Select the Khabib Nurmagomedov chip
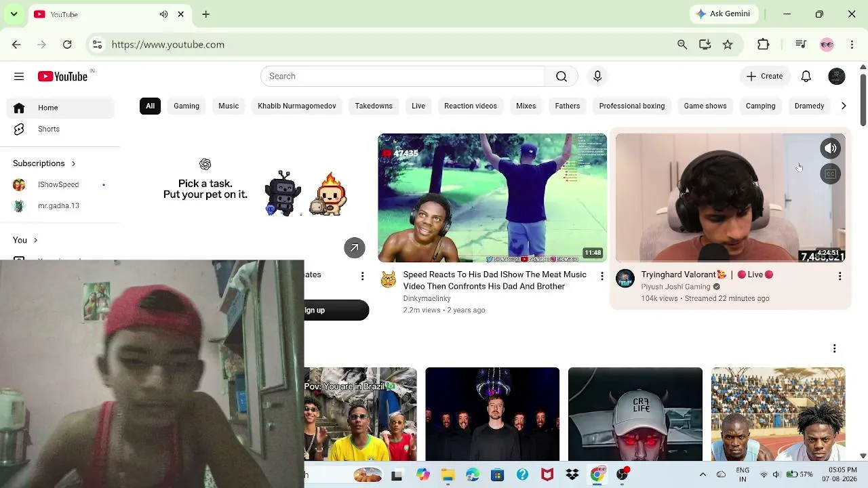The image size is (868, 488). pos(297,106)
